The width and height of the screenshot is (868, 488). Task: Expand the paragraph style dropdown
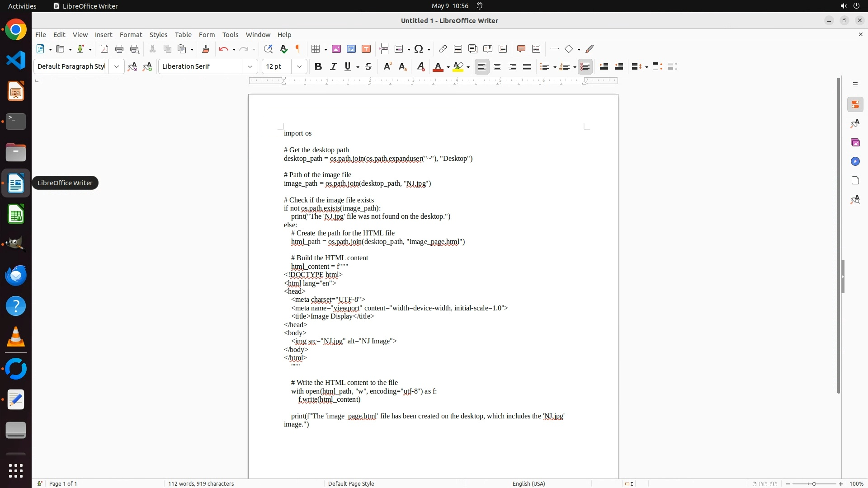[x=117, y=67]
